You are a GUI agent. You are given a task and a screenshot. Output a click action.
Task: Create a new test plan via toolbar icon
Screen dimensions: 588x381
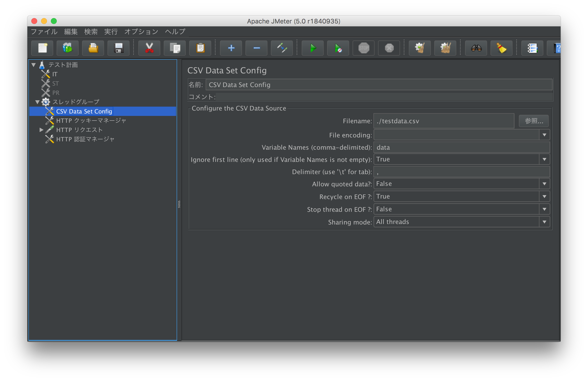pos(42,48)
